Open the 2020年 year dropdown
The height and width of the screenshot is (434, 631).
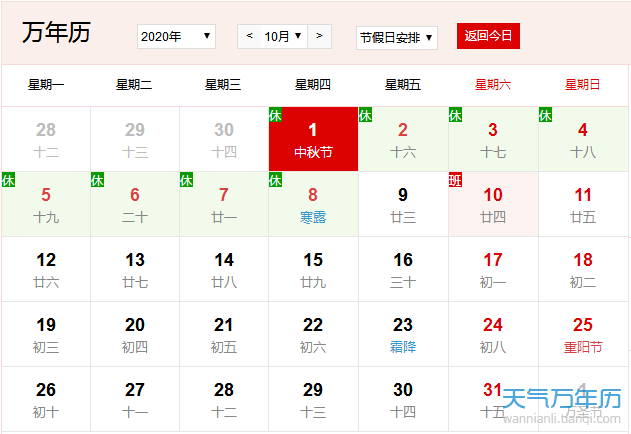(176, 37)
